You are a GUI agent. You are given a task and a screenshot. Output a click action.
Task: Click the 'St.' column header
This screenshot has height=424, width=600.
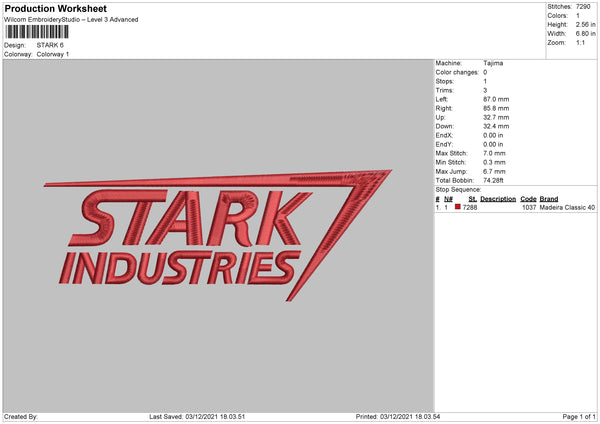[x=473, y=199]
